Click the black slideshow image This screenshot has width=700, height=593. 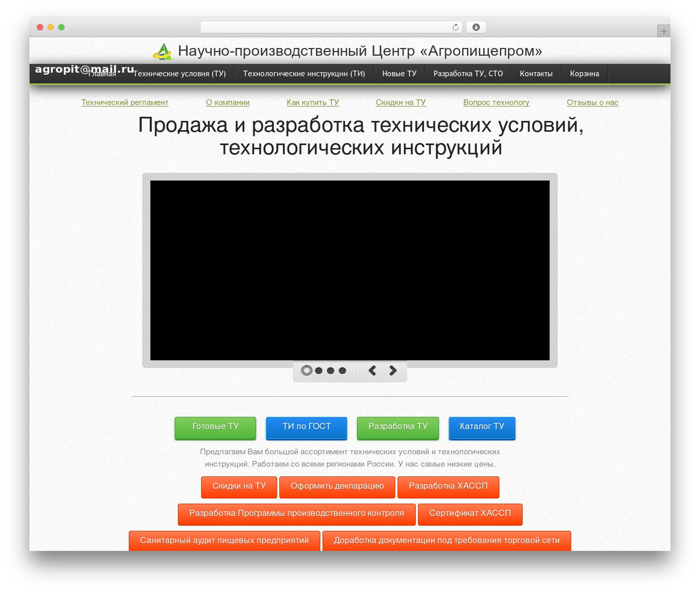point(350,270)
